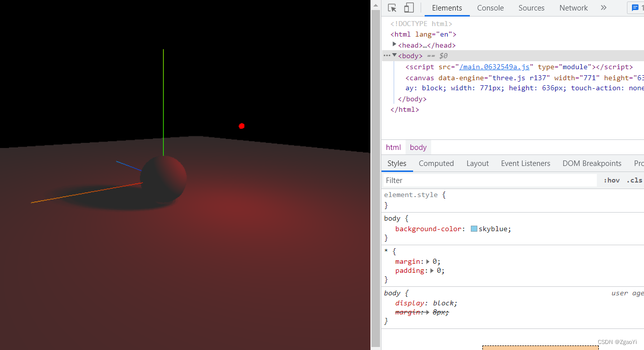This screenshot has width=644, height=350.
Task: Open the Network tab
Action: [x=574, y=8]
